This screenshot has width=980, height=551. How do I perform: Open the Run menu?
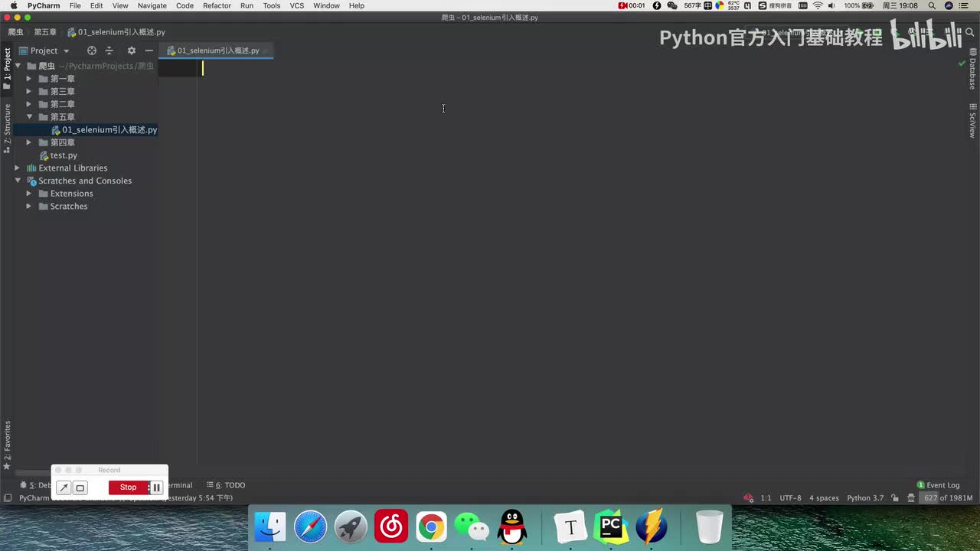point(247,5)
